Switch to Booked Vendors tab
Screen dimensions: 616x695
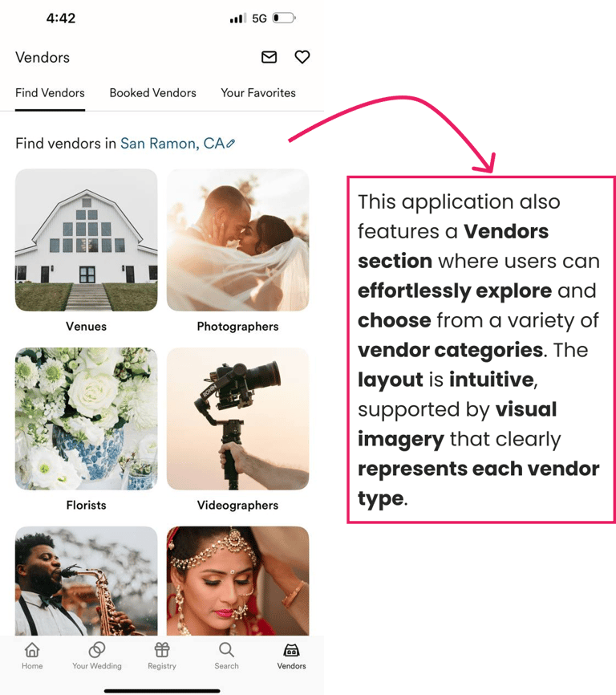click(x=152, y=93)
